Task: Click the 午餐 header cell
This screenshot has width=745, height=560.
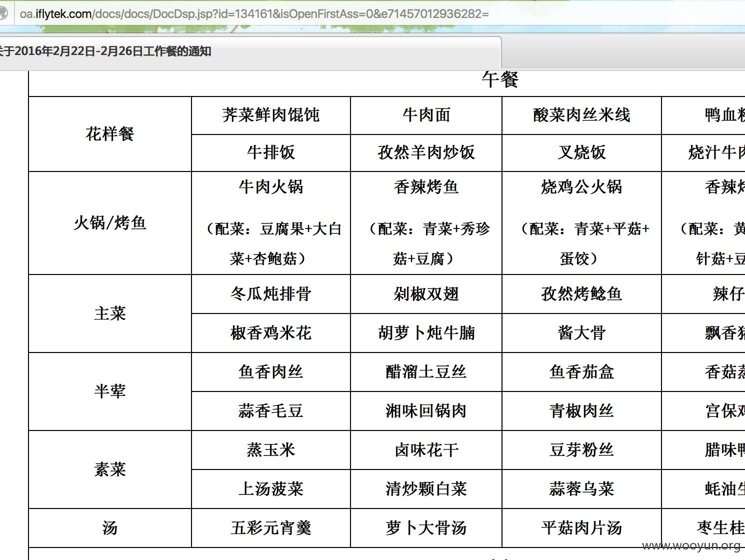Action: click(500, 80)
